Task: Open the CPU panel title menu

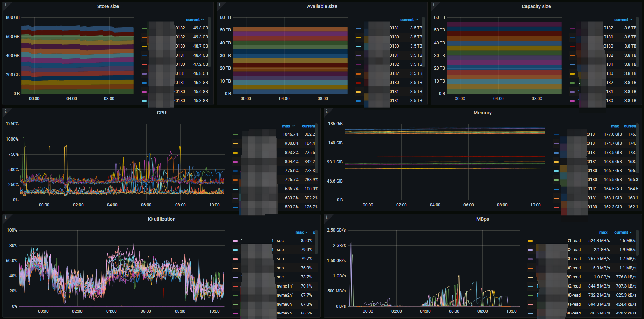Action: tap(161, 113)
